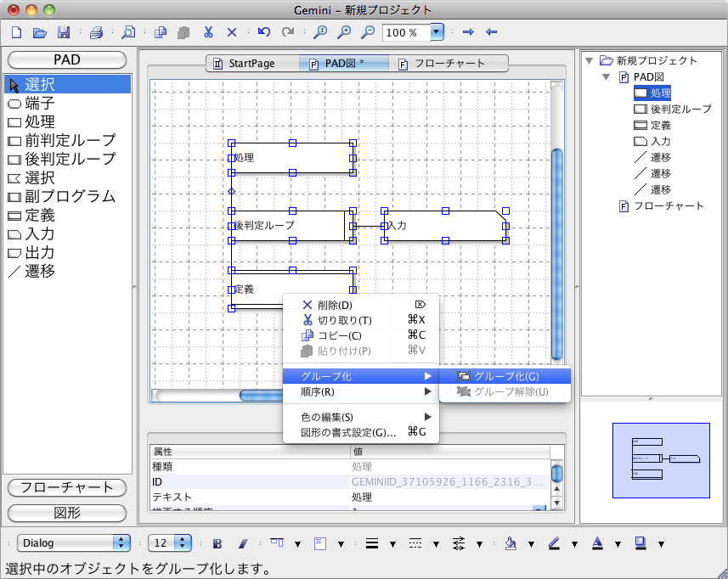Collapse the PAD図 tree node

[607, 77]
